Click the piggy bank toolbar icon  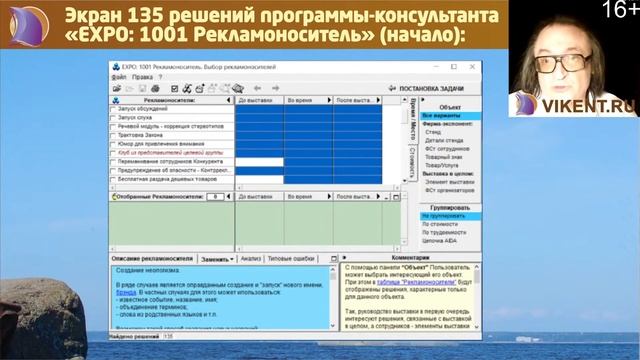pyautogui.click(x=200, y=88)
